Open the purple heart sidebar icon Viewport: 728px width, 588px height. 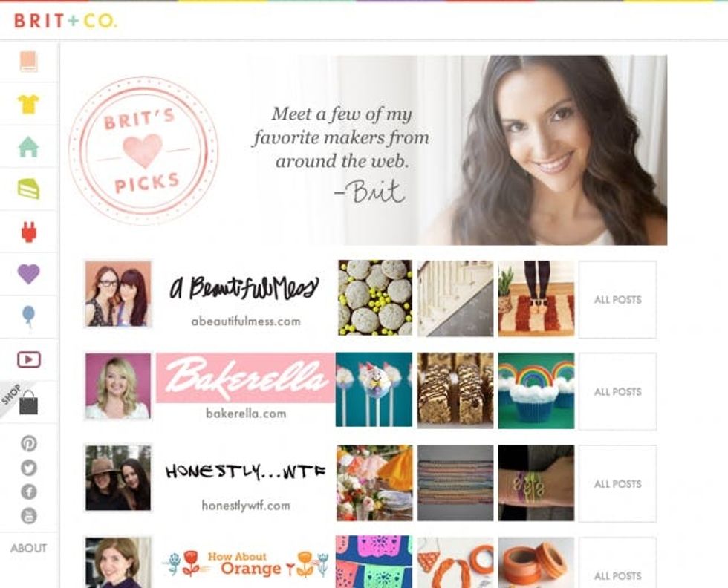click(28, 274)
